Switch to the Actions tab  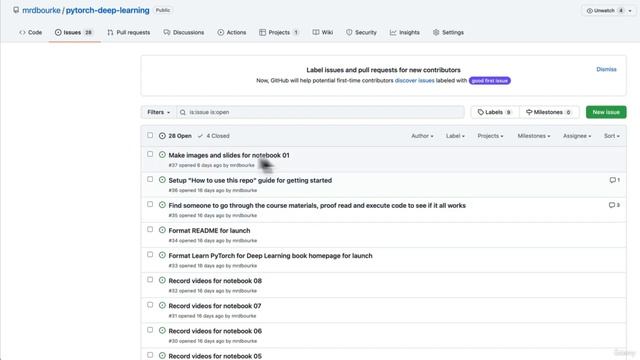click(232, 32)
